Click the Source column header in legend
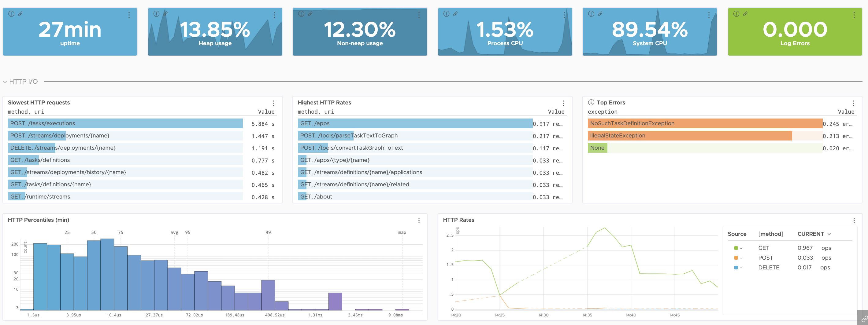 pyautogui.click(x=737, y=234)
